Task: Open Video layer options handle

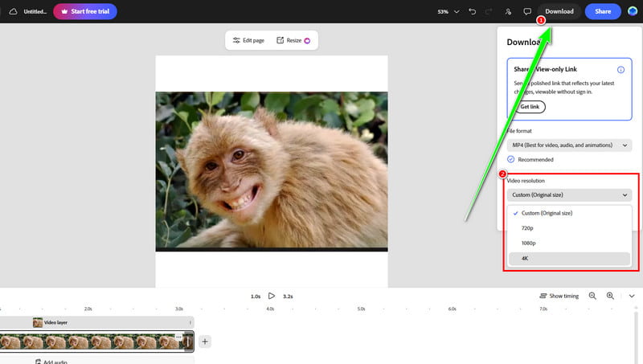Action: tap(190, 322)
